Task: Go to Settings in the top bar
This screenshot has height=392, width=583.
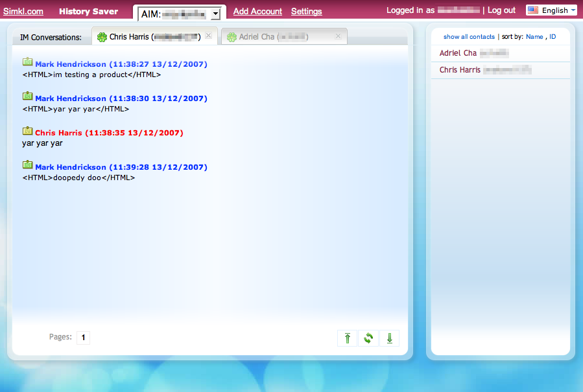Action: coord(306,11)
